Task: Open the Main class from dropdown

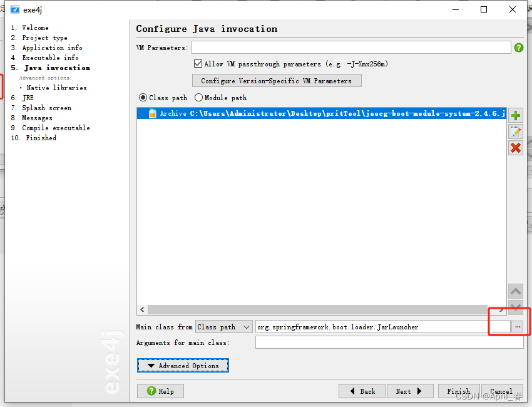Action: (224, 327)
